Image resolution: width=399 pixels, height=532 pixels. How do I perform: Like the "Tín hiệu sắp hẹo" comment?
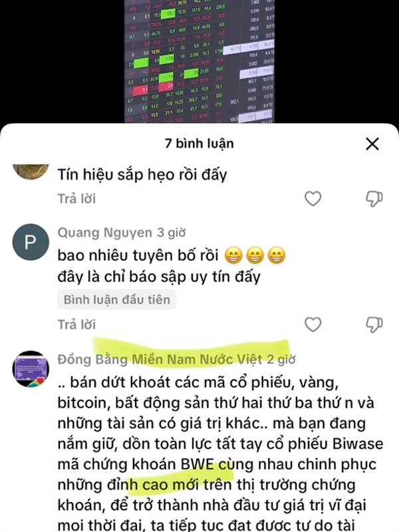click(x=313, y=198)
